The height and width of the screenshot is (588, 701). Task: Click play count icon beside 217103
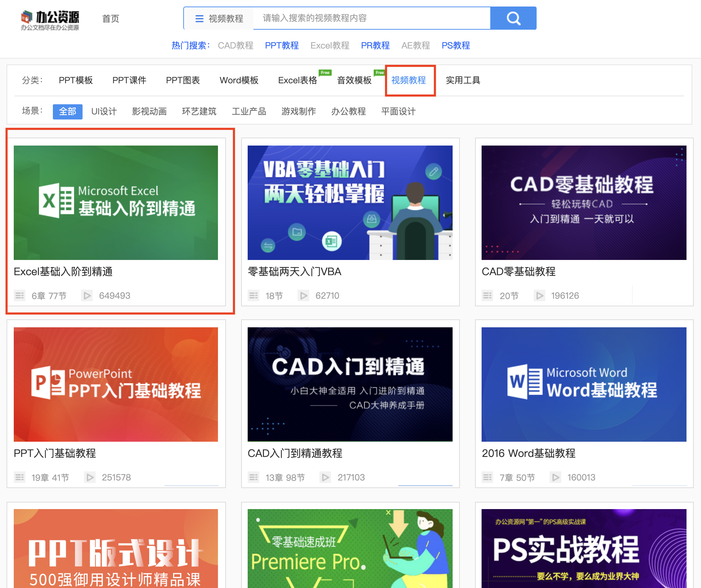pyautogui.click(x=326, y=478)
